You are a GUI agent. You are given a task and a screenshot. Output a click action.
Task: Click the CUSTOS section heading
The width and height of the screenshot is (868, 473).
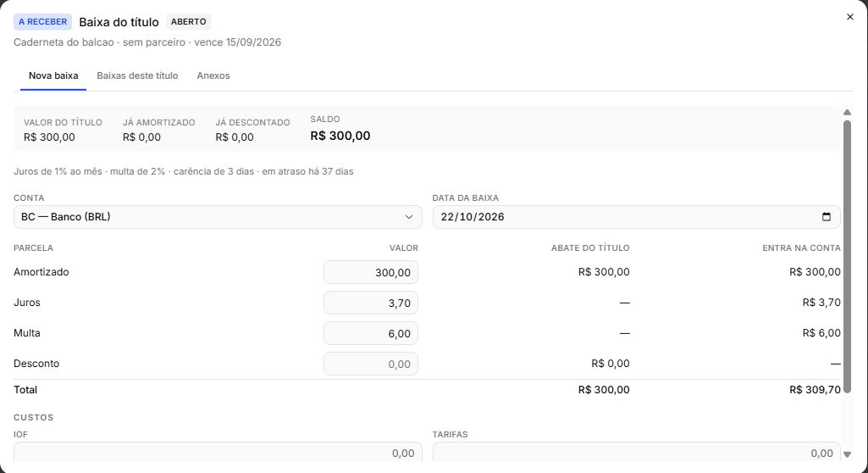click(34, 418)
